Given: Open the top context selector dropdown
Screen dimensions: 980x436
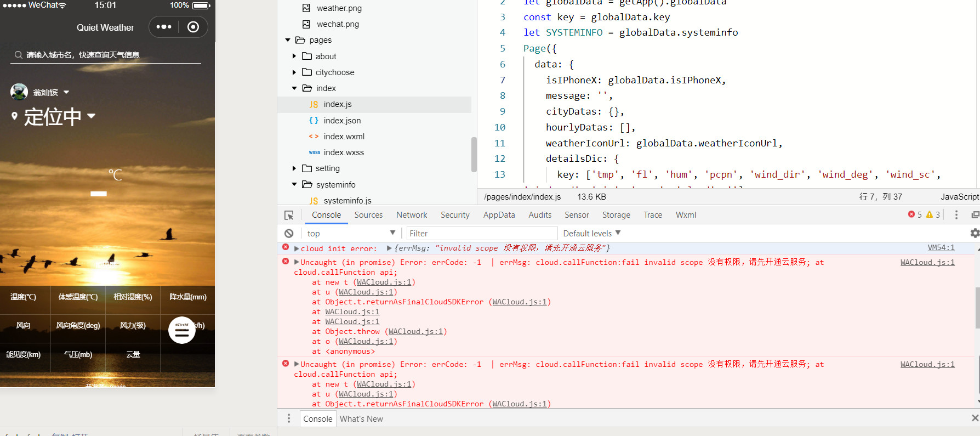Looking at the screenshot, I should pos(351,233).
